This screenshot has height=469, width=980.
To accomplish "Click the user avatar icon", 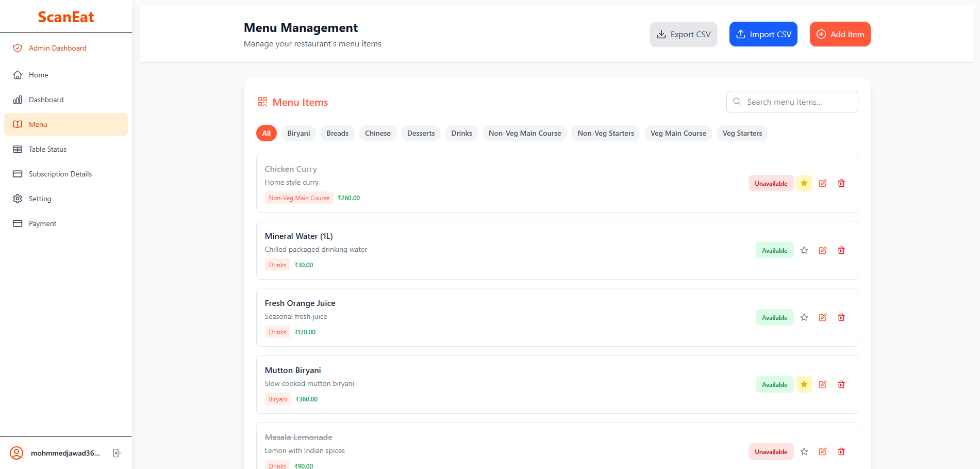I will pos(16,453).
